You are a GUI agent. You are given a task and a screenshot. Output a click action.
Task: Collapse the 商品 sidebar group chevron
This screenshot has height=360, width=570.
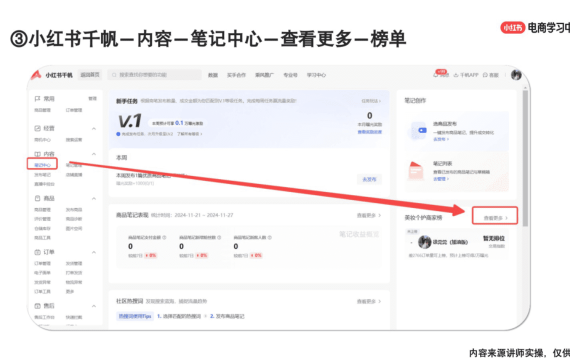click(x=94, y=199)
